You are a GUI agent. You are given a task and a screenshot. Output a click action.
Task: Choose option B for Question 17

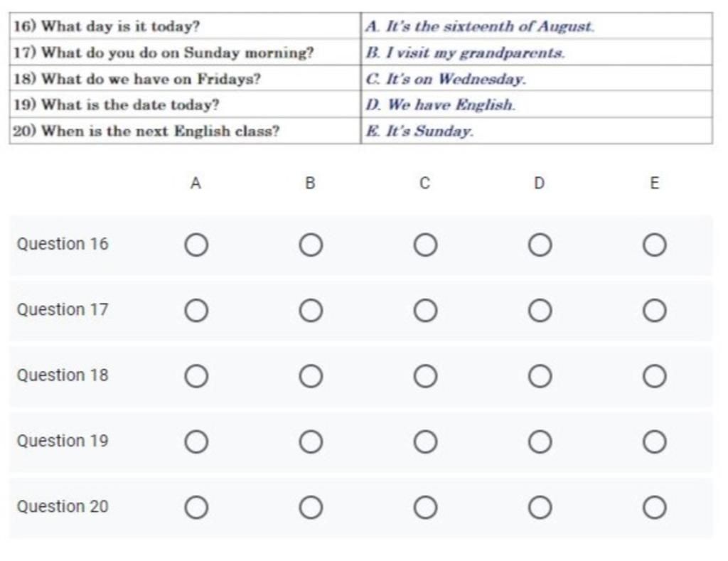click(311, 311)
